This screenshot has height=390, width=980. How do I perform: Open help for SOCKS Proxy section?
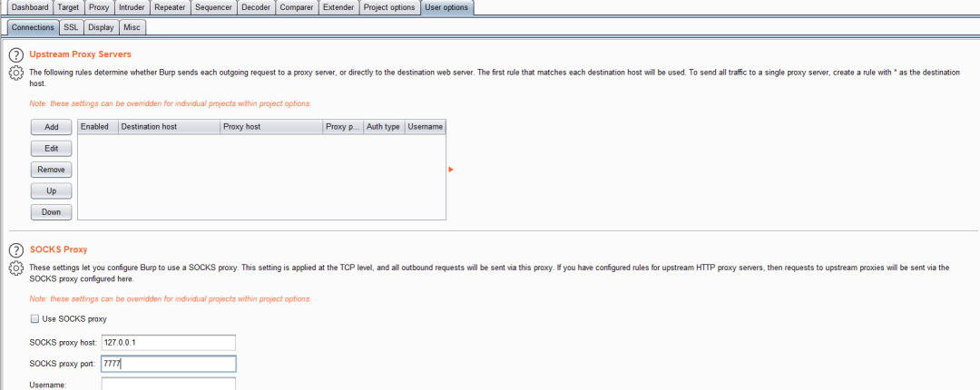[16, 250]
